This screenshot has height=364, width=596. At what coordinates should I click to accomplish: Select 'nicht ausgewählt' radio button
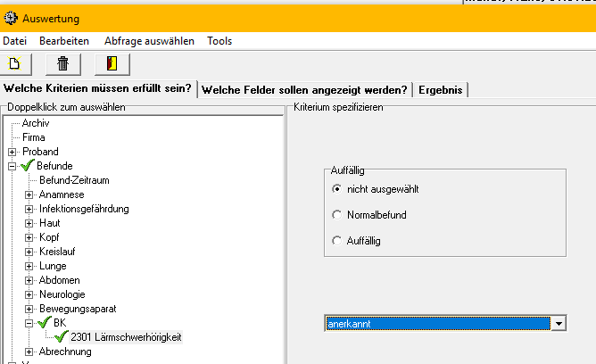coord(336,189)
